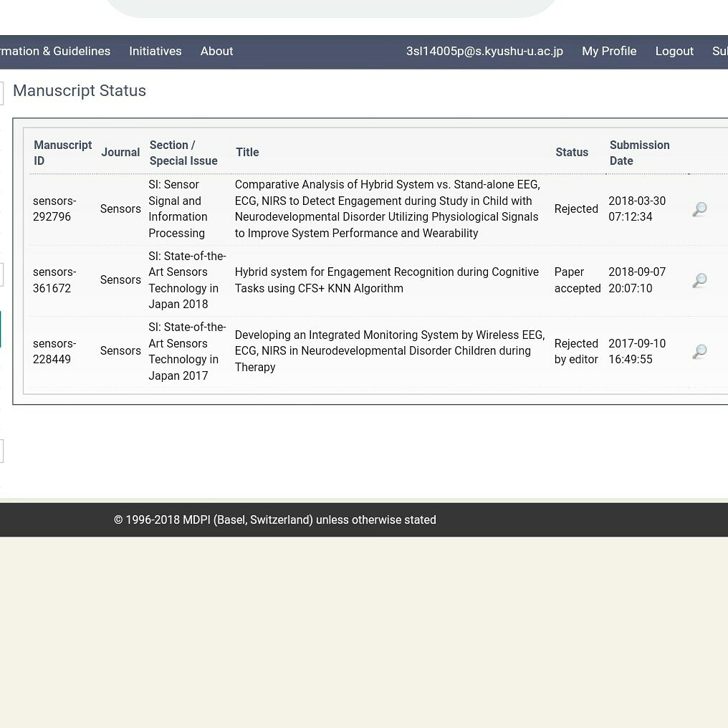
Task: Go to My Profile
Action: (x=609, y=52)
